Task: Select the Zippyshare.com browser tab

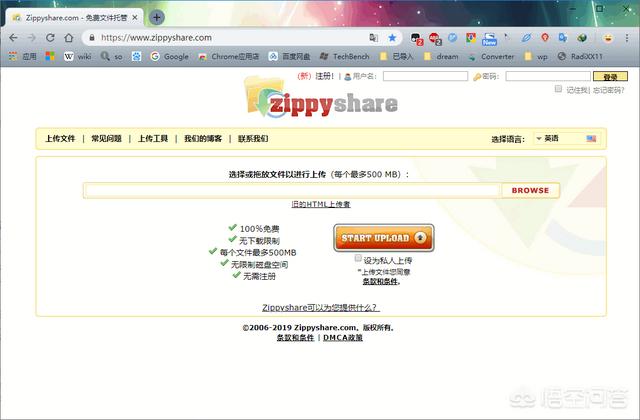Action: coord(74,18)
